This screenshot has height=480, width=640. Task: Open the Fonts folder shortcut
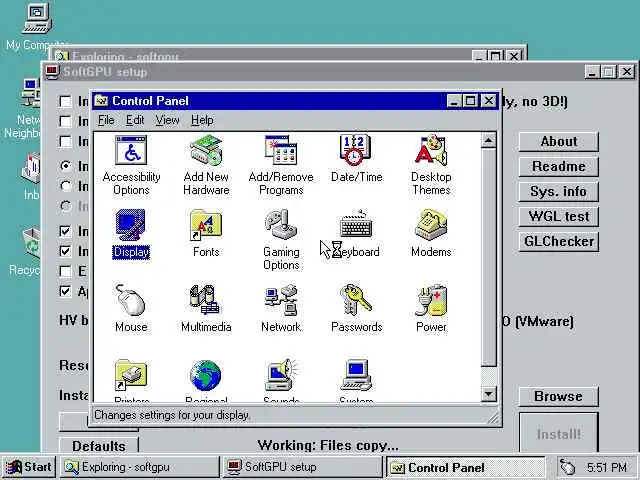[x=206, y=234]
